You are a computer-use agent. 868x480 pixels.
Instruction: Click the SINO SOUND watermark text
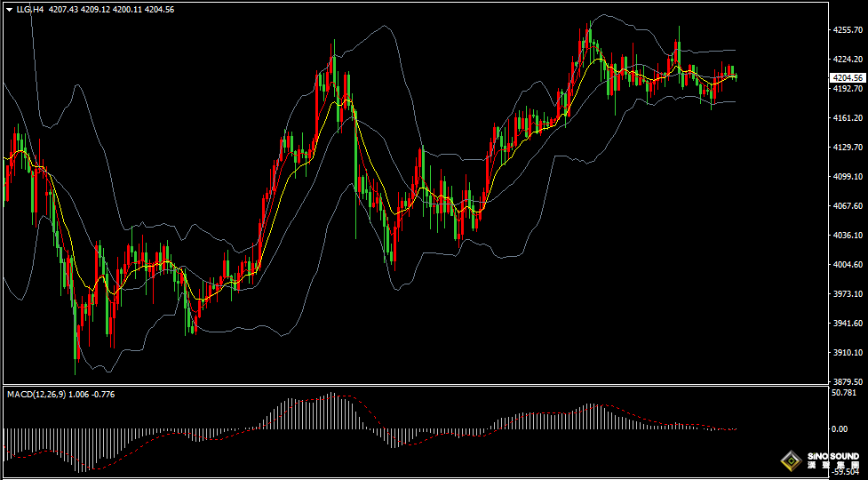click(833, 457)
